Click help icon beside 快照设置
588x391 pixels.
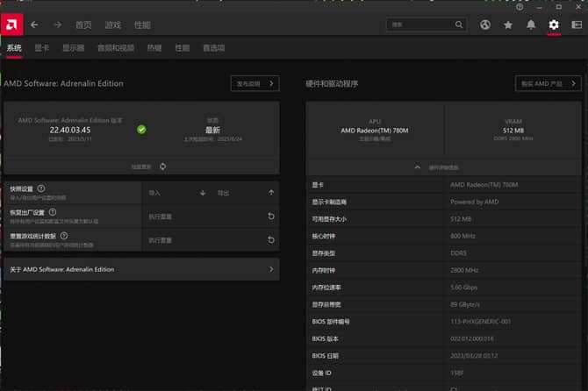[x=41, y=188]
